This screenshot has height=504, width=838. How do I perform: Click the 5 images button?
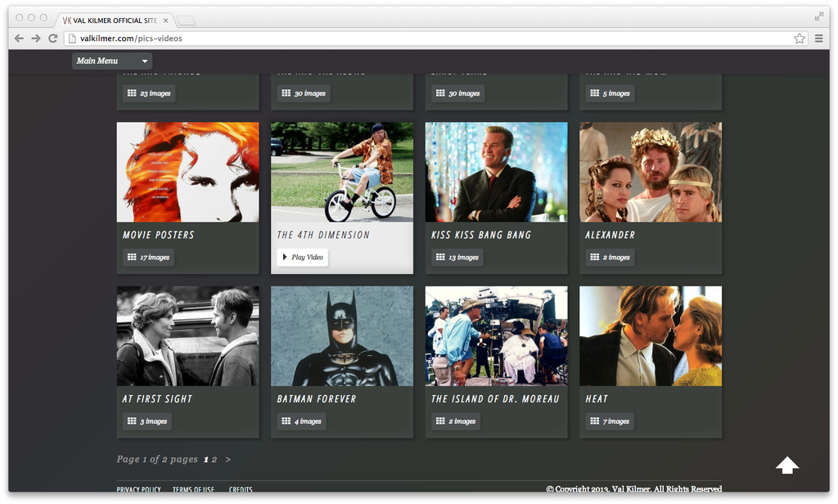click(610, 93)
